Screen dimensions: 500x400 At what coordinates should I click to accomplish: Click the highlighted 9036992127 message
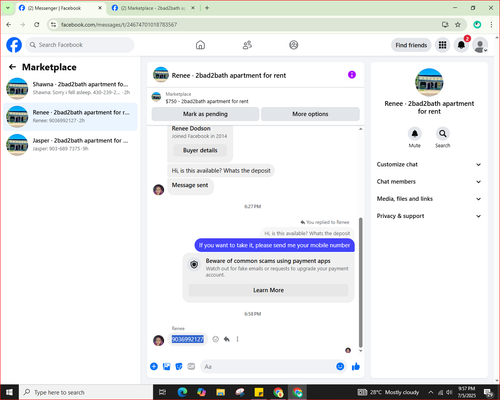click(x=188, y=339)
